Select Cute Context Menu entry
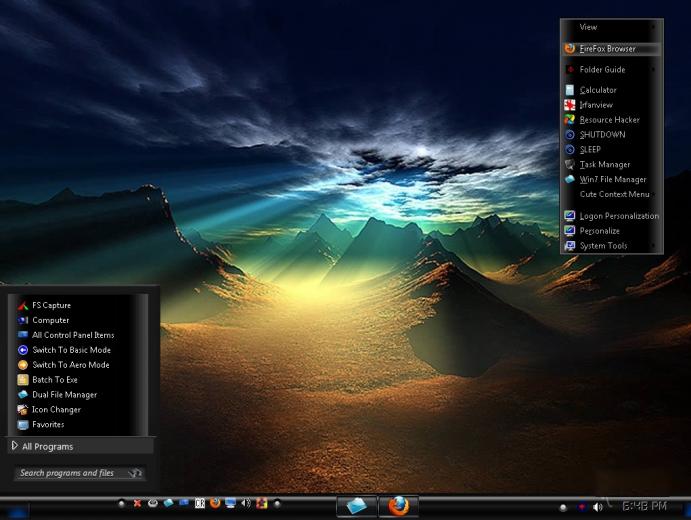Viewport: 691px width, 520px height. click(x=612, y=194)
